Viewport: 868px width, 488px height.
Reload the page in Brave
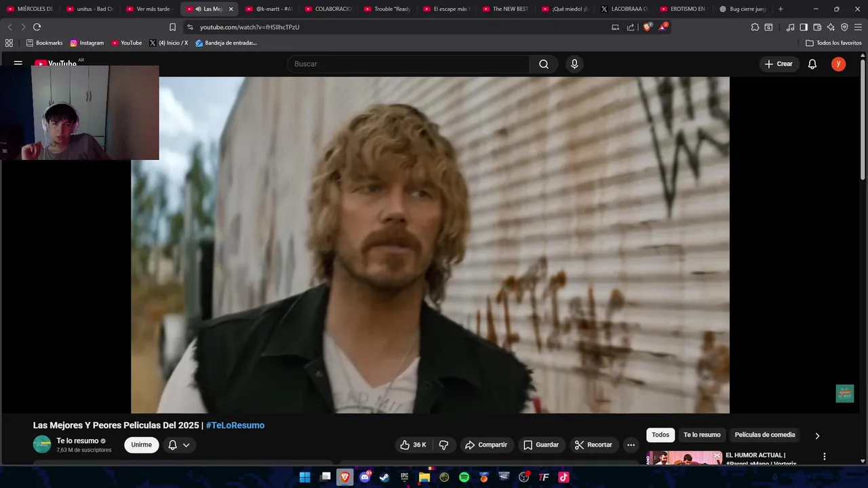point(37,27)
